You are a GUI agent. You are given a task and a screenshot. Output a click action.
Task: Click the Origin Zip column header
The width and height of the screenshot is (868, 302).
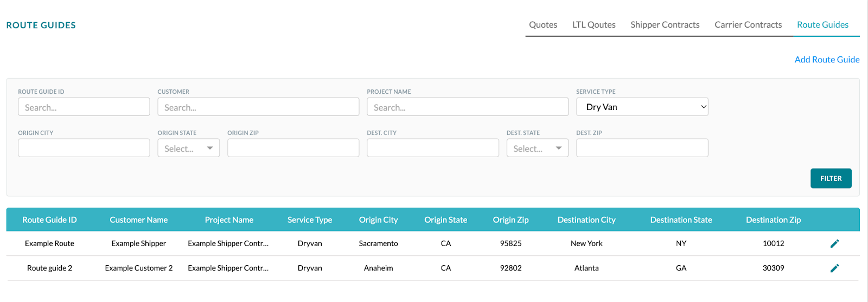tap(511, 220)
